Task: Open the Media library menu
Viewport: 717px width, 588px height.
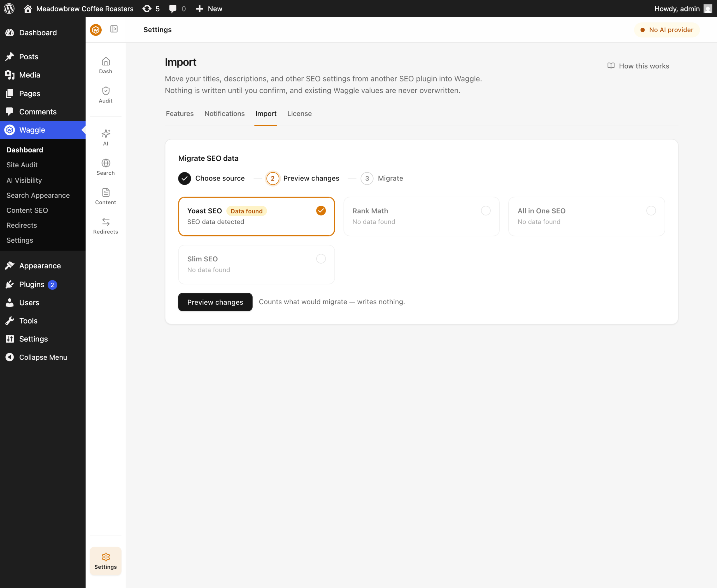Action: pos(43,75)
